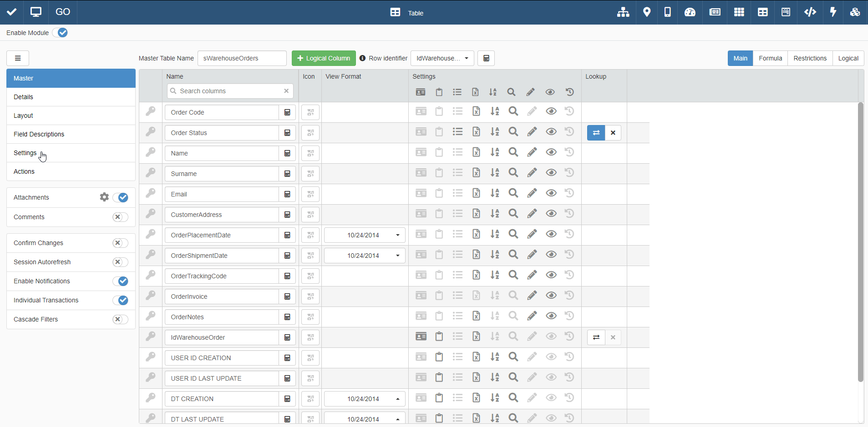868x427 pixels.
Task: Toggle visibility eye for Email column
Action: coord(551,193)
